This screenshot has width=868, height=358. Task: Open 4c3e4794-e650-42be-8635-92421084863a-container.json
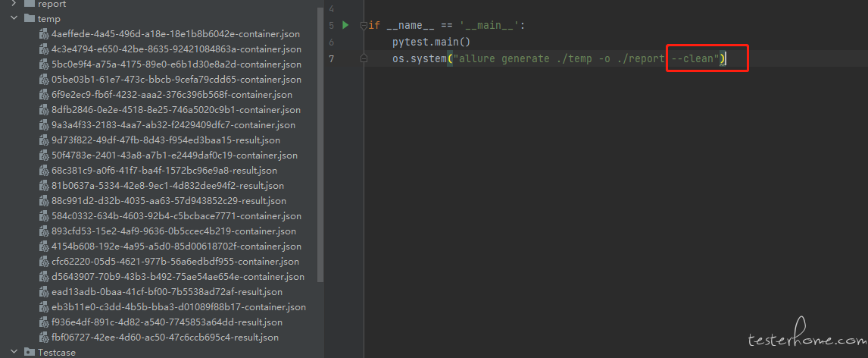[176, 49]
